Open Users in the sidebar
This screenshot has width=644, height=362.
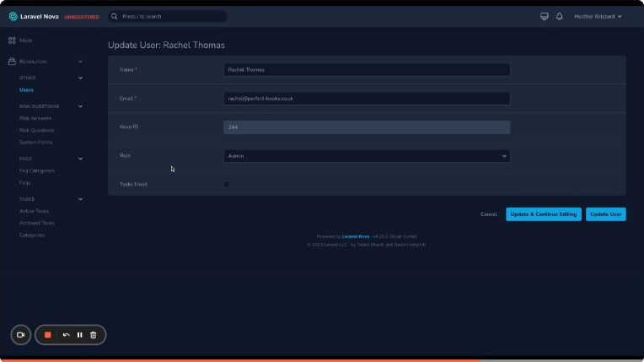[x=26, y=89]
